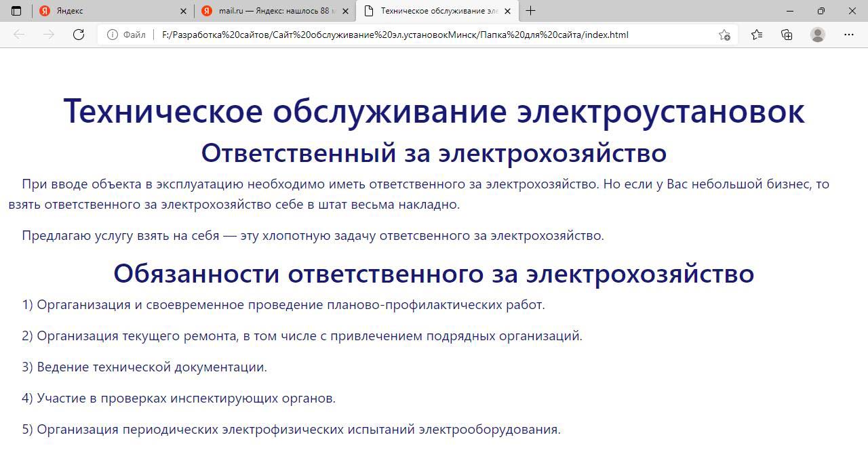The height and width of the screenshot is (469, 868).
Task: Open the Collections panel
Action: coord(787,35)
